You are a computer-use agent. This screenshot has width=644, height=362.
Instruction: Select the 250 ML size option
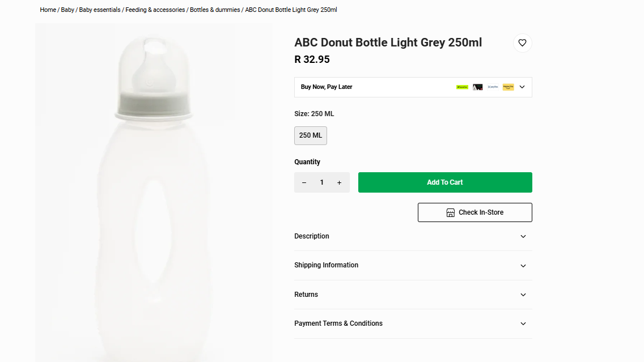coord(310,135)
